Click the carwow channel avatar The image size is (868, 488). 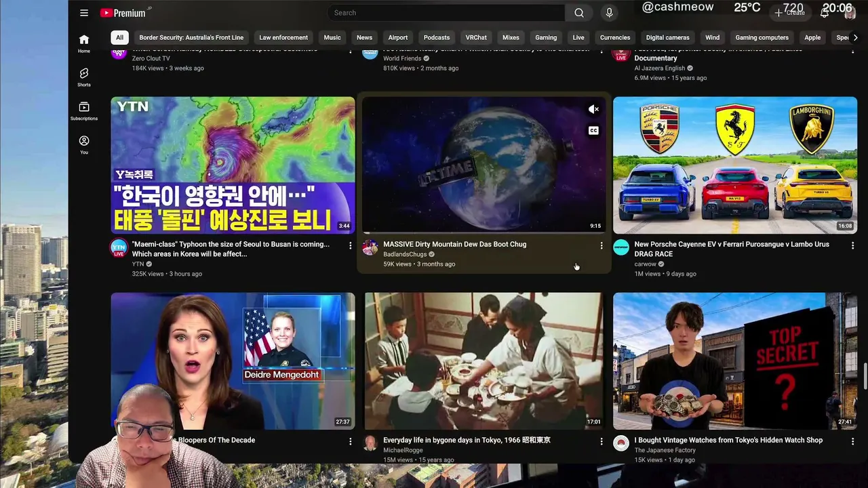pyautogui.click(x=621, y=247)
